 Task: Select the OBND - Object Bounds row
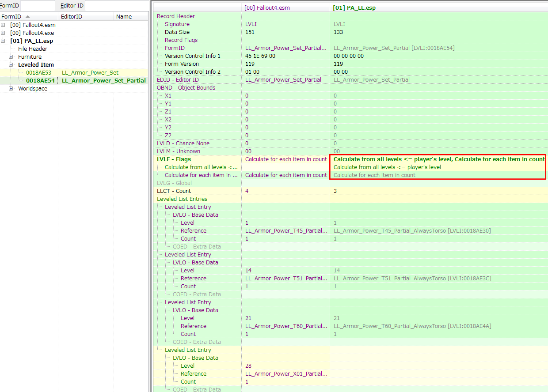pyautogui.click(x=186, y=87)
